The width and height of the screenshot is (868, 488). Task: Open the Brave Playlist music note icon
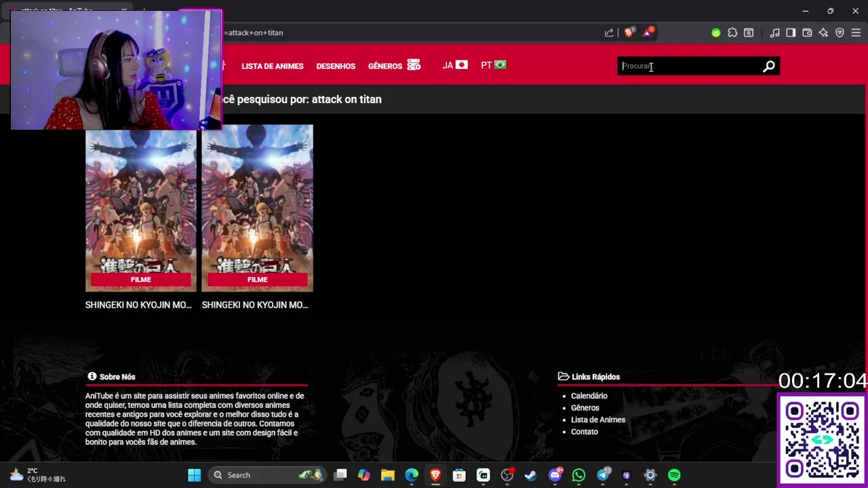(774, 33)
